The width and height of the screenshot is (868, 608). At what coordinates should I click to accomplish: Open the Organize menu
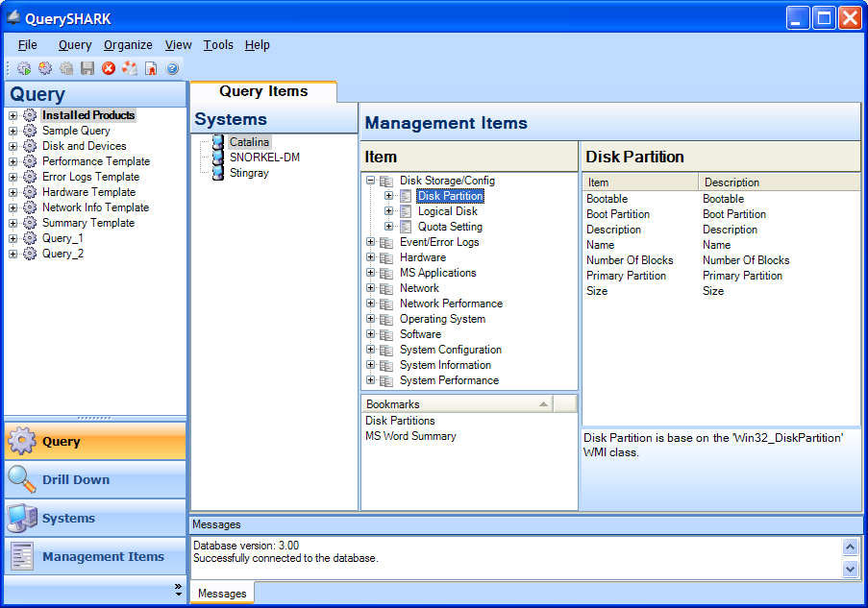pos(128,45)
